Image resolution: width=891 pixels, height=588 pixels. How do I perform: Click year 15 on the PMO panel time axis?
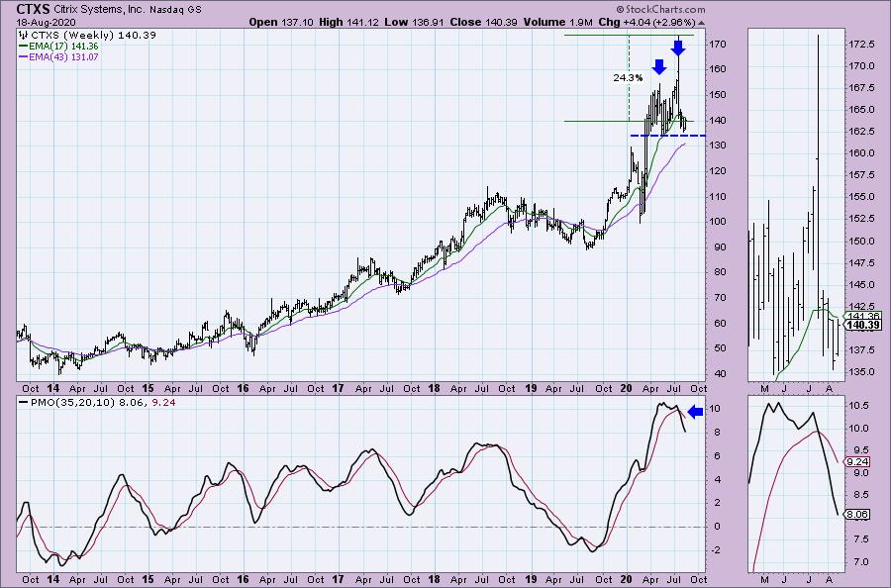click(x=148, y=579)
